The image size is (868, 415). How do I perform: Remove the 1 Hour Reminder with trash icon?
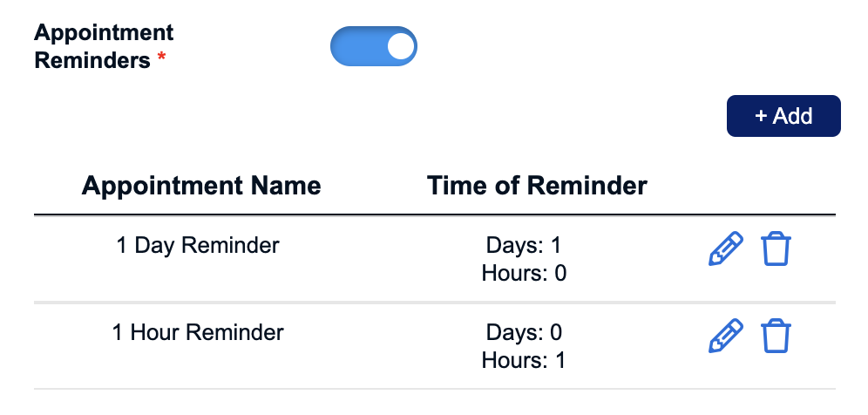click(776, 336)
